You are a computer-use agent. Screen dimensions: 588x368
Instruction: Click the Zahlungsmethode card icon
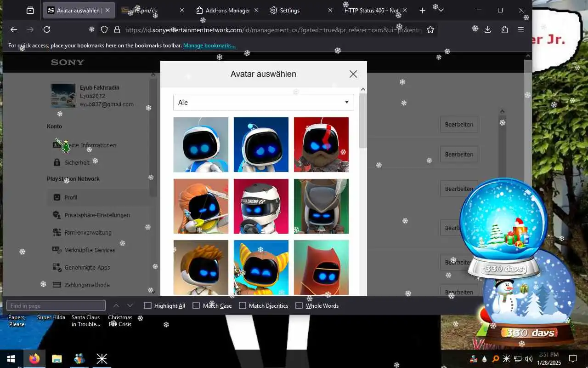tap(57, 285)
